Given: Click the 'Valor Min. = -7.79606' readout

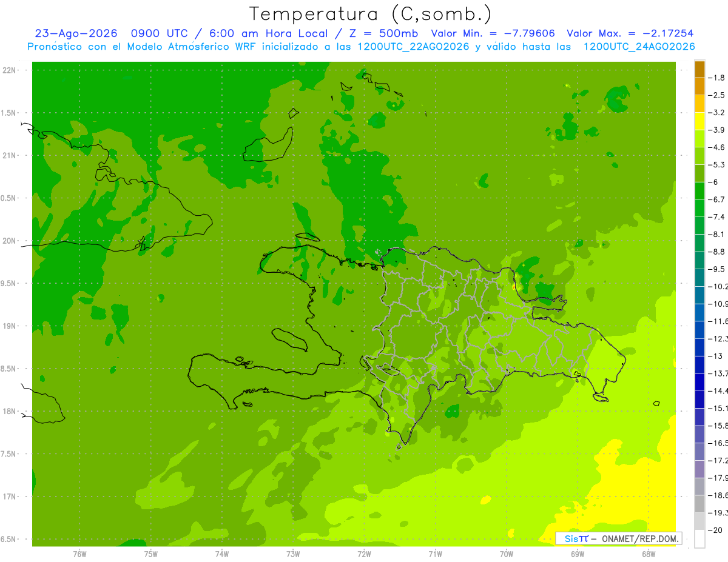Looking at the screenshot, I should [x=493, y=34].
